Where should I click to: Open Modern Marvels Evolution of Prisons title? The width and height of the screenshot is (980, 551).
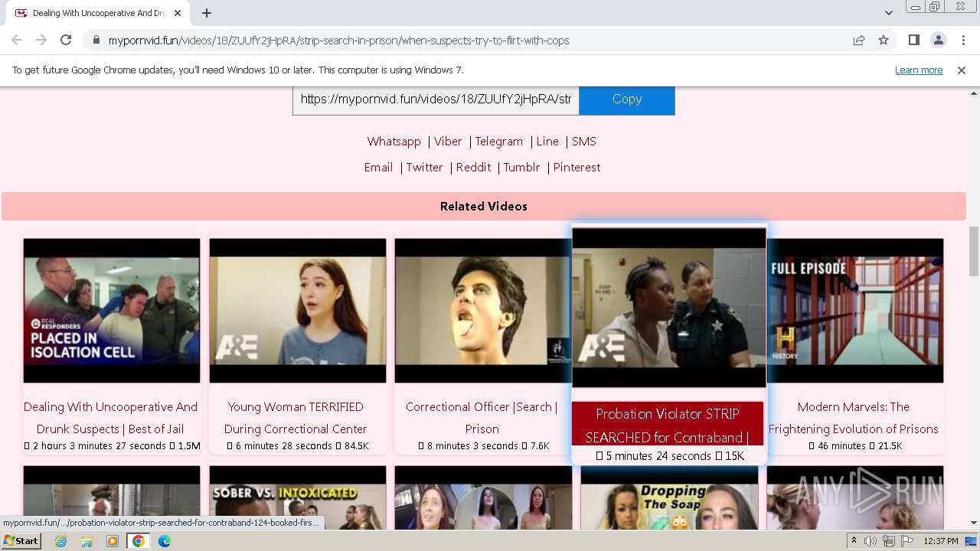[854, 418]
